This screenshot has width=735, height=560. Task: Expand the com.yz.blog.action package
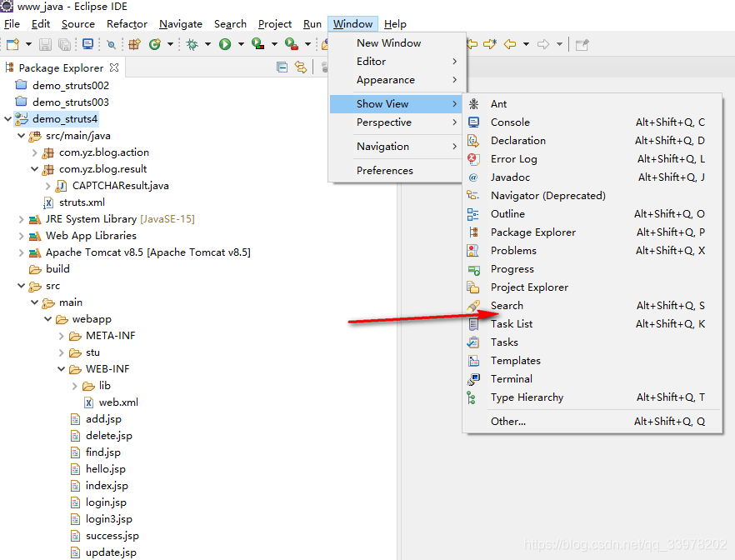[35, 152]
